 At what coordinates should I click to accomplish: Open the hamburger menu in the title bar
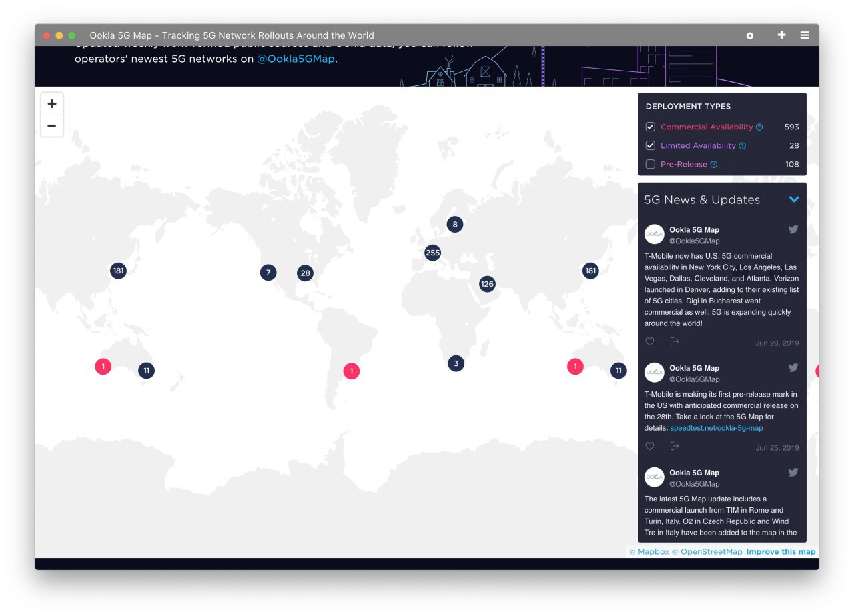805,35
